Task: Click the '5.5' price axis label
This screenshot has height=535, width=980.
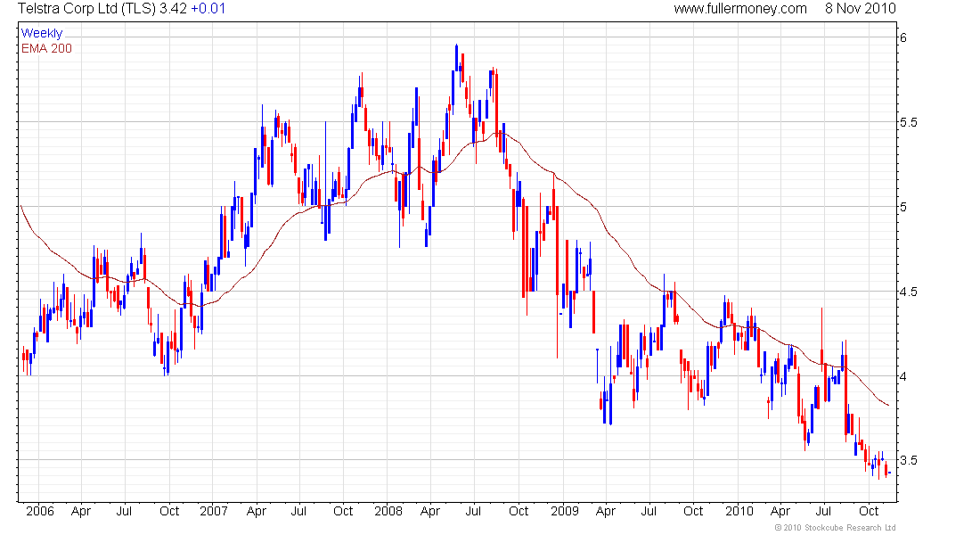Action: [909, 122]
